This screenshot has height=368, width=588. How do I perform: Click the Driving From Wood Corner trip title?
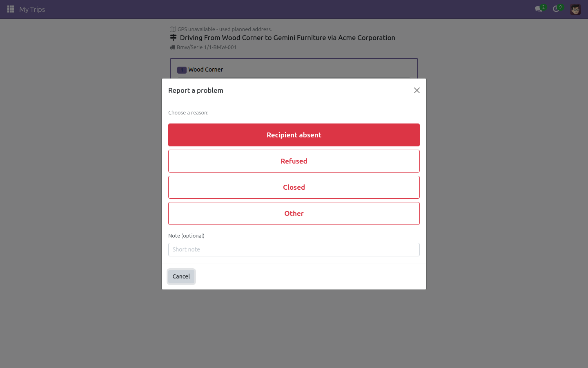(x=287, y=38)
